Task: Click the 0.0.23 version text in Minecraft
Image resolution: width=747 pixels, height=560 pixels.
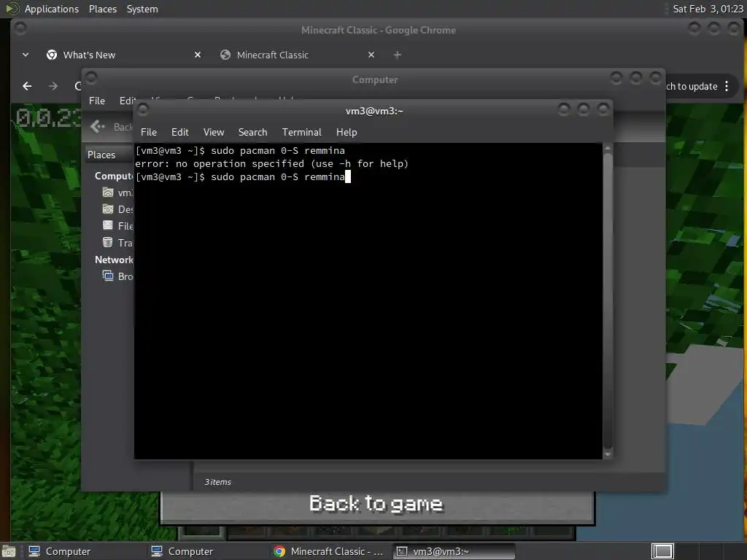Action: coord(47,118)
